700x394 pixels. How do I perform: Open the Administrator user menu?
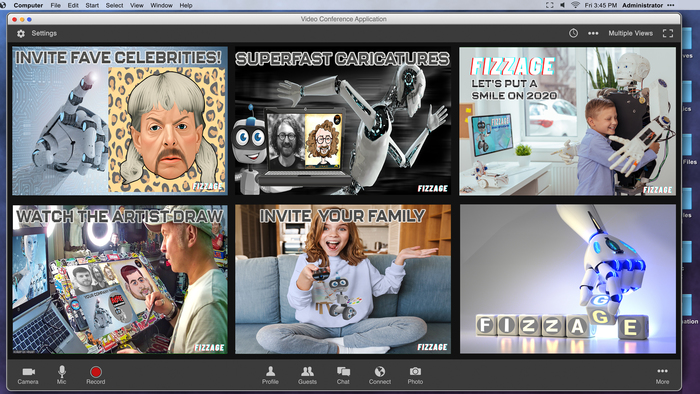(642, 5)
